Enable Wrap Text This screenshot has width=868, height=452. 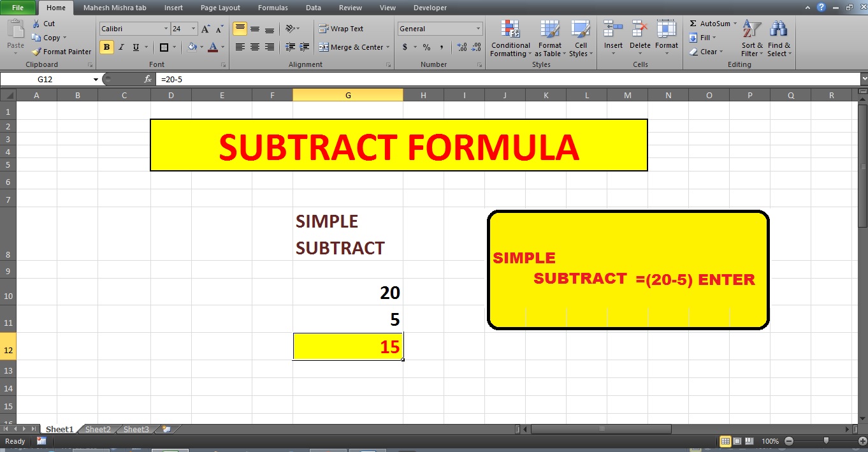(x=344, y=28)
